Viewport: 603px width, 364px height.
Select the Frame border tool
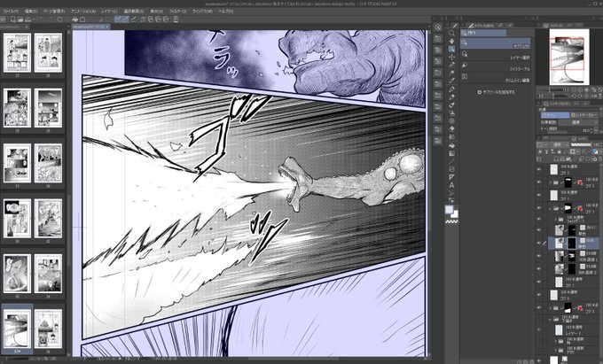pos(452,169)
